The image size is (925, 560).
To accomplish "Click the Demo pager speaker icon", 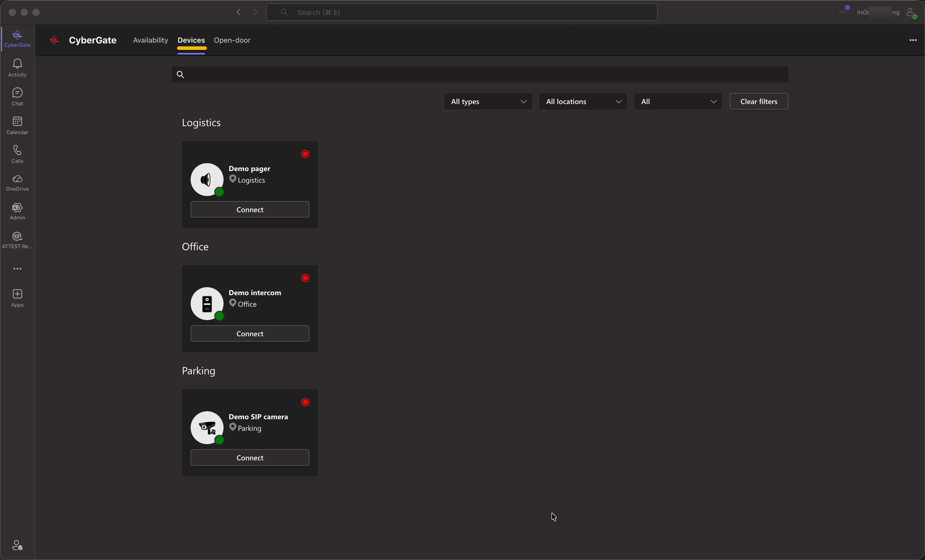I will 207,179.
